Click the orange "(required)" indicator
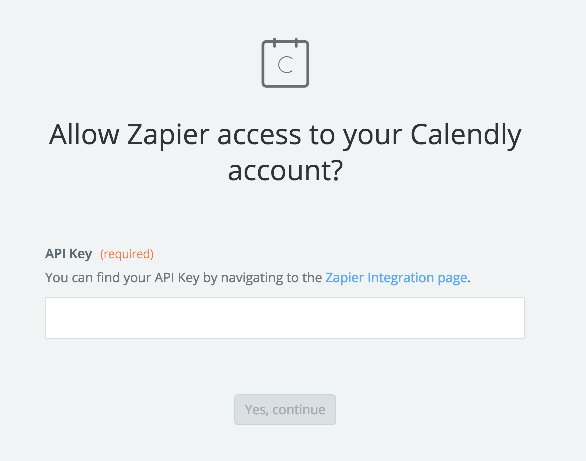 point(127,254)
